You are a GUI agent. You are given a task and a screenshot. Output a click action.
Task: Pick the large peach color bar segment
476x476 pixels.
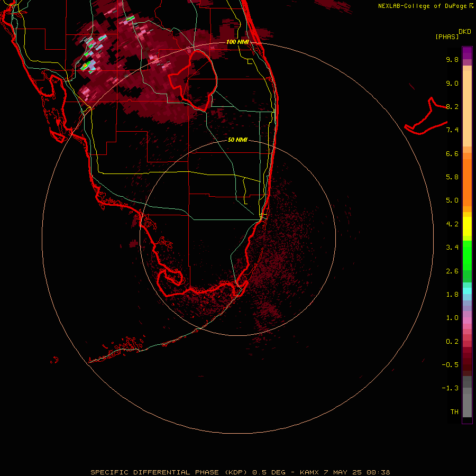point(467,108)
